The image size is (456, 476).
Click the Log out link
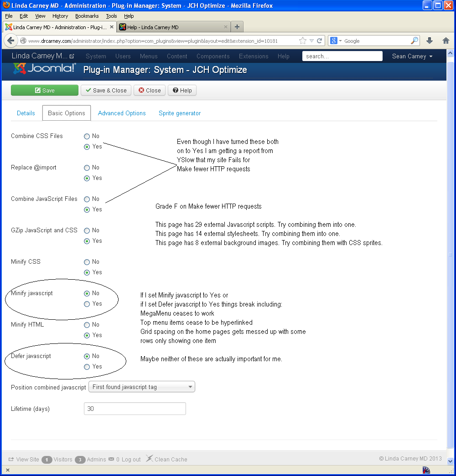(131, 459)
